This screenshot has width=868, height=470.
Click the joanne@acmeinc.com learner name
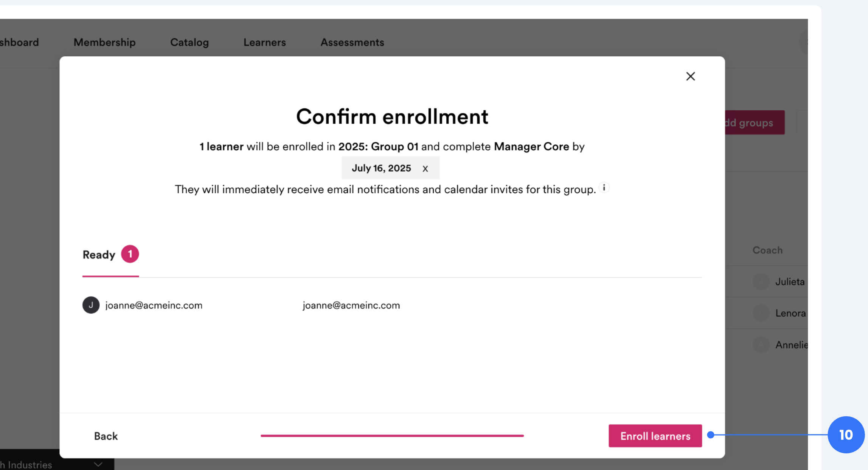coord(154,305)
